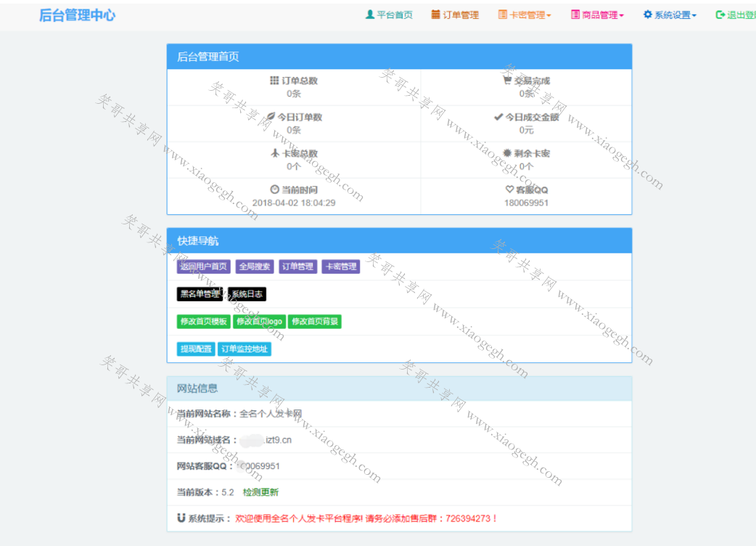Click the 0条 value under 订单总数
This screenshot has height=546, width=756.
[x=294, y=94]
